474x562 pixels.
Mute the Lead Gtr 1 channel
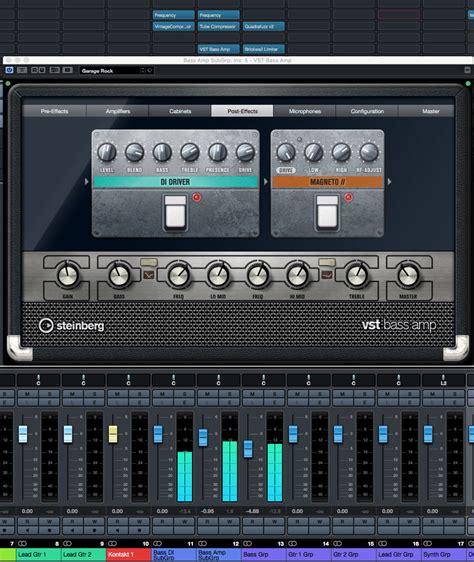click(27, 394)
